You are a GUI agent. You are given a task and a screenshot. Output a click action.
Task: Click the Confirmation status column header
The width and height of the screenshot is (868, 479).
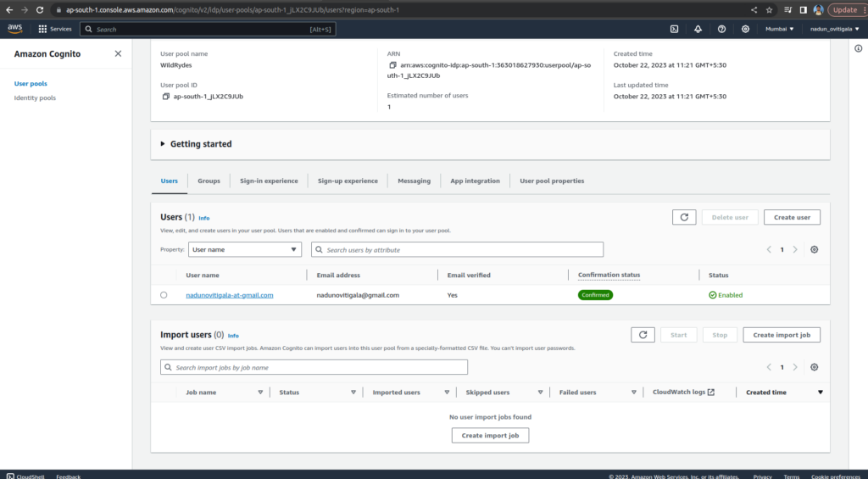point(609,275)
